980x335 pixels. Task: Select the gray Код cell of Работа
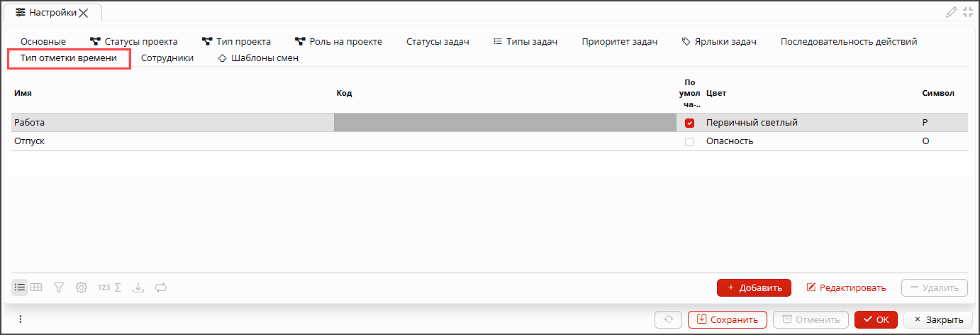[x=505, y=123]
